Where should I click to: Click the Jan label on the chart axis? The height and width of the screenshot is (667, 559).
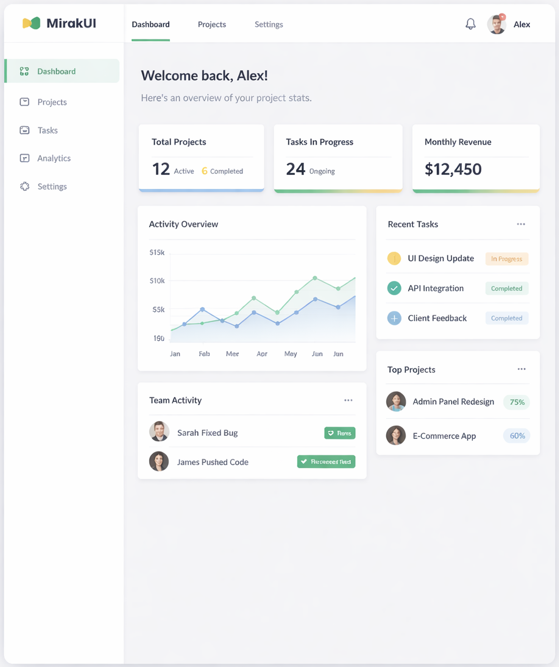[x=175, y=353]
